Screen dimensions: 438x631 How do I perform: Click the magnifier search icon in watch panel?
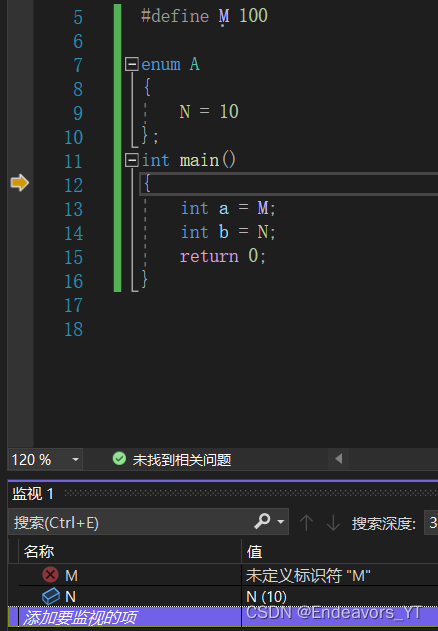coord(262,521)
